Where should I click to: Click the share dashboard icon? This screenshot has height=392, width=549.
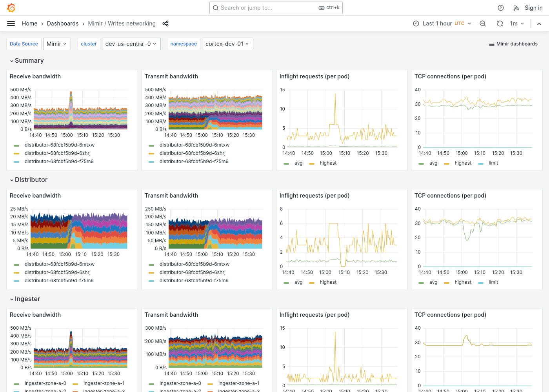pos(165,24)
